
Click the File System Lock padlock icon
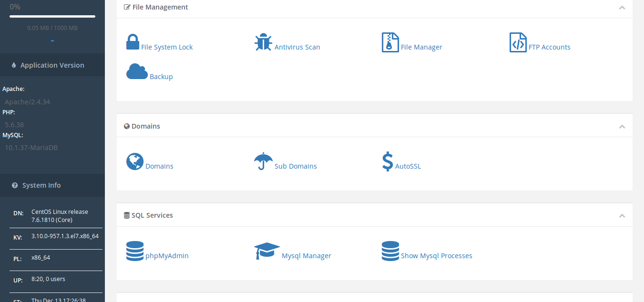(133, 42)
